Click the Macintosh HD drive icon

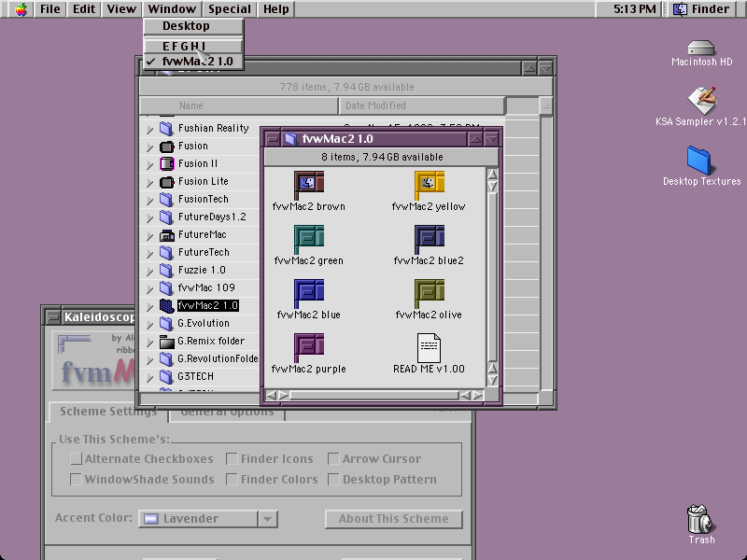pyautogui.click(x=701, y=48)
